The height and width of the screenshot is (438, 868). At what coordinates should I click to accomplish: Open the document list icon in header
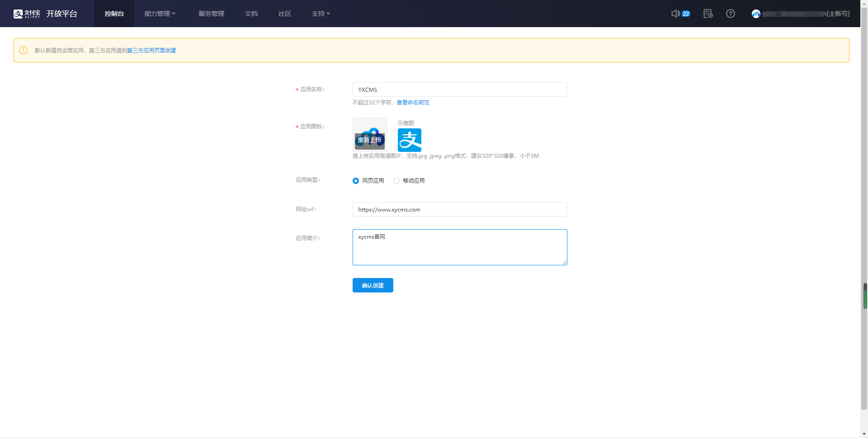pos(708,14)
